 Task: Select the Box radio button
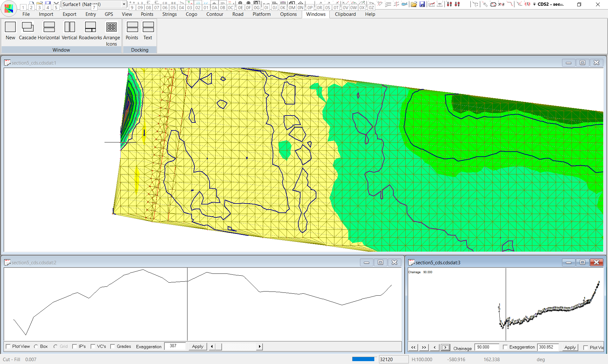(36, 347)
